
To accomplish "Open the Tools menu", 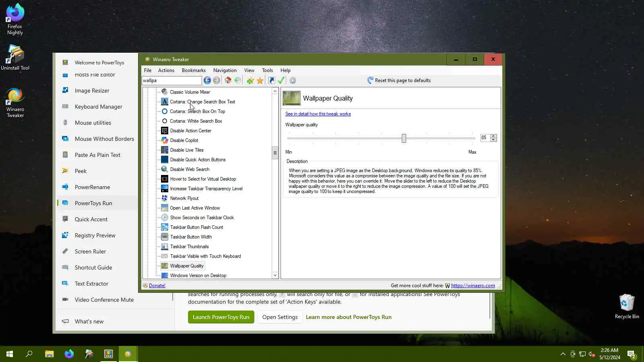I will pos(267,70).
